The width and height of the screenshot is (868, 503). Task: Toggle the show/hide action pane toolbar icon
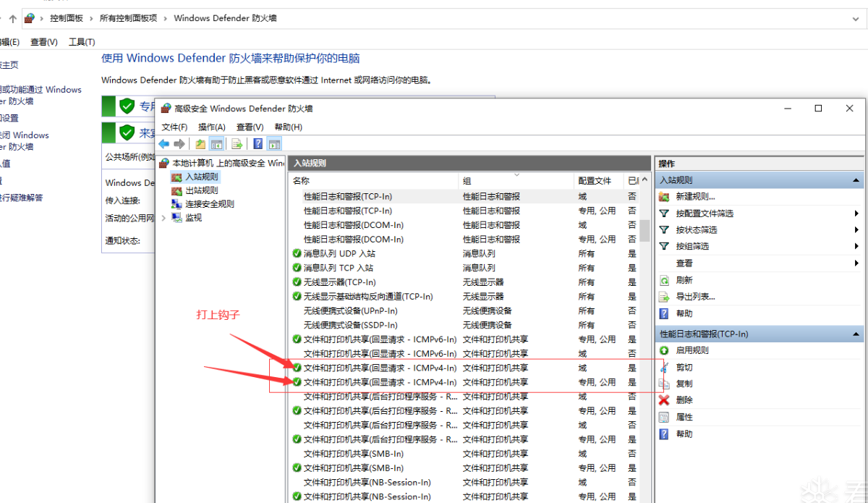tap(273, 143)
